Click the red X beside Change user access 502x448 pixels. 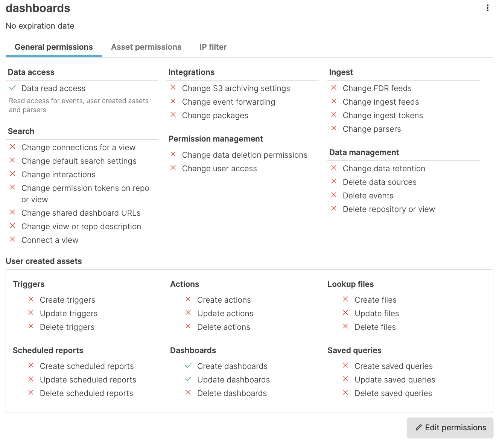173,168
